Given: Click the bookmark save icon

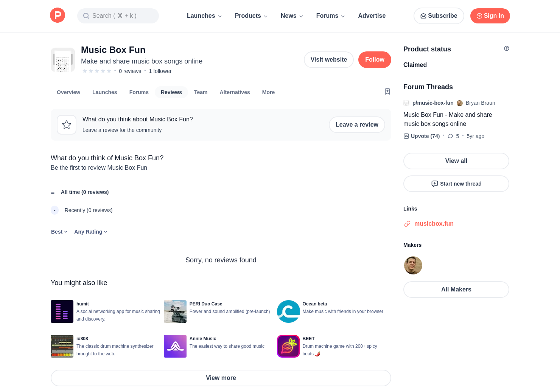Looking at the screenshot, I should pos(387,91).
